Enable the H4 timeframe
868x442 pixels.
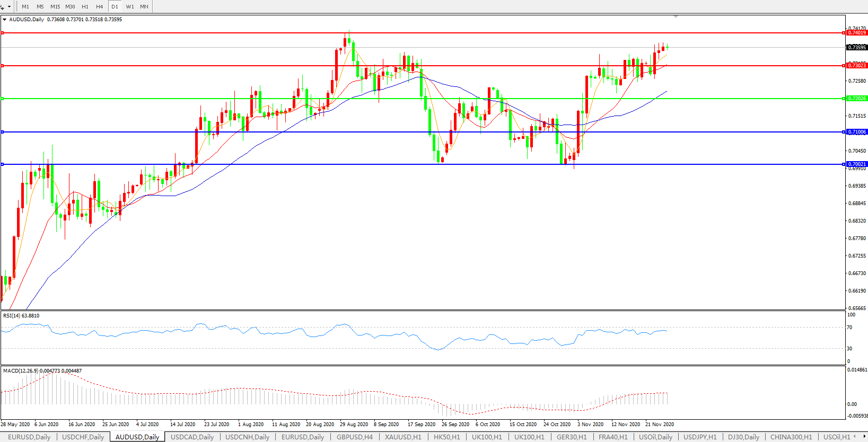pos(100,7)
